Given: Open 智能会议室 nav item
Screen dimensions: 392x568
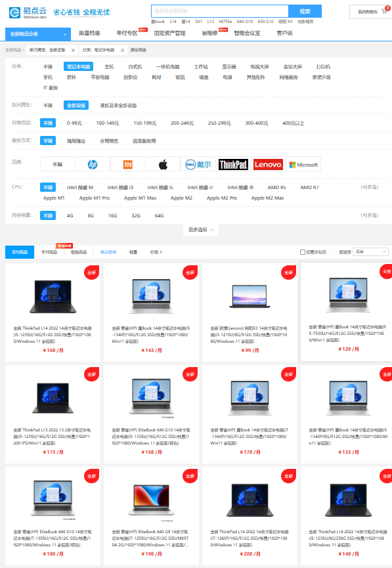Looking at the screenshot, I should coord(247,33).
